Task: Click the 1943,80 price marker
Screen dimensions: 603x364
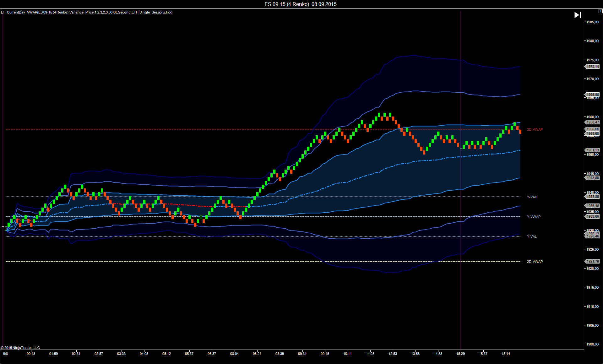Action: pyautogui.click(x=592, y=178)
